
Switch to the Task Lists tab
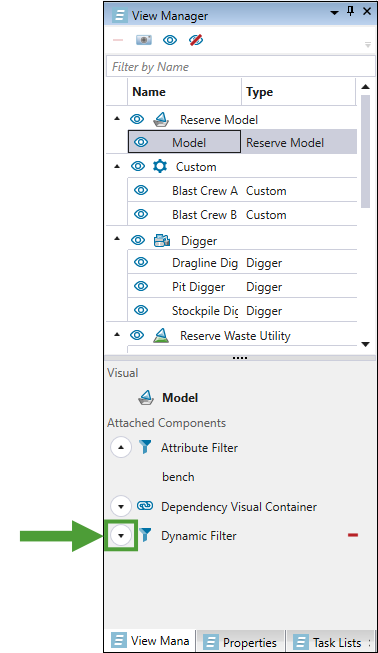click(x=329, y=642)
